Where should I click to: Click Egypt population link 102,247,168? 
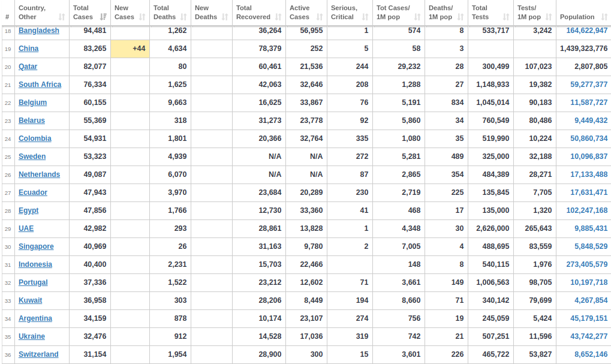(587, 210)
